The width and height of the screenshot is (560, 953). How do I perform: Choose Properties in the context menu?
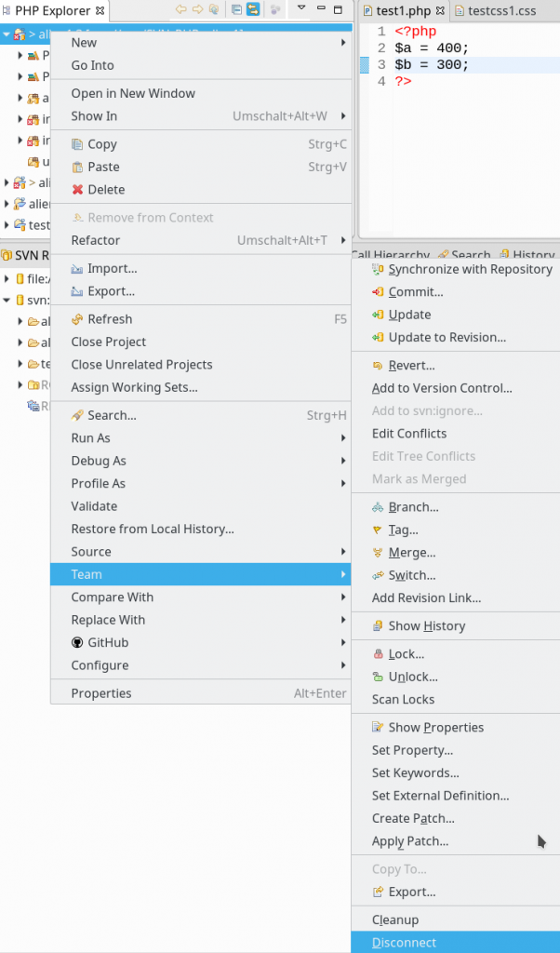[101, 693]
